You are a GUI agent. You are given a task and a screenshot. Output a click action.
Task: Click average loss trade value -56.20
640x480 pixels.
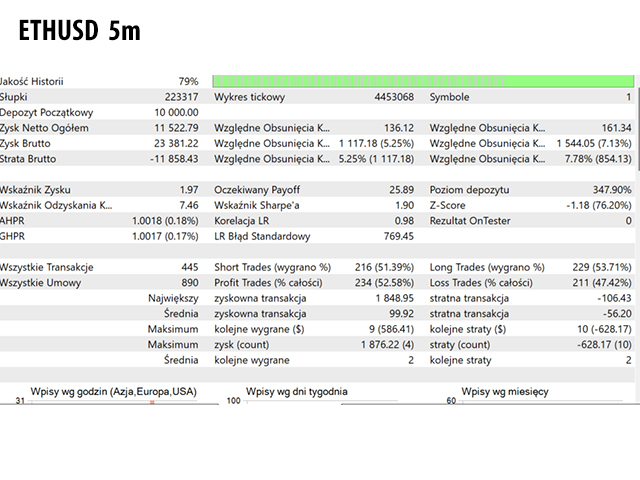pyautogui.click(x=617, y=314)
